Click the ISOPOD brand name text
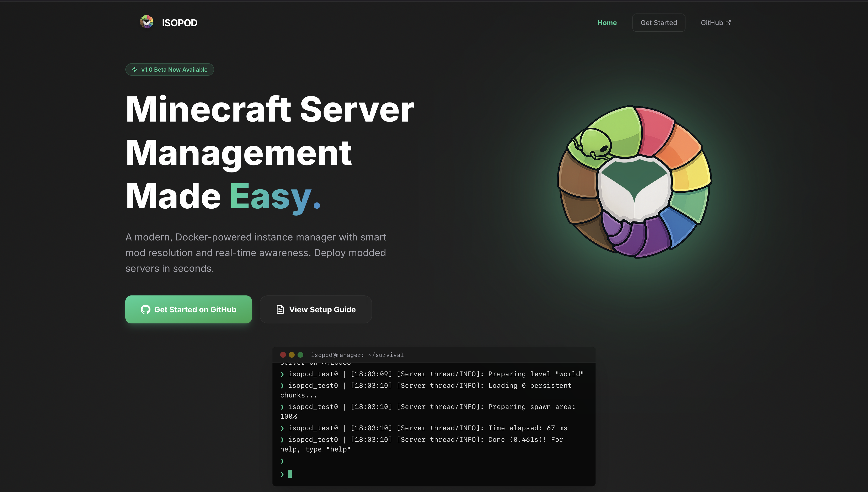The width and height of the screenshot is (868, 492). pyautogui.click(x=179, y=23)
